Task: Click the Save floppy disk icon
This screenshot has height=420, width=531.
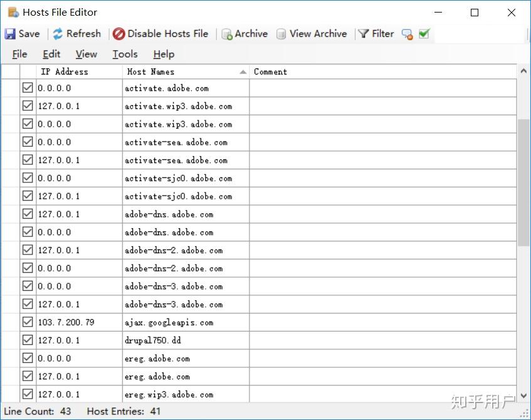Action: coord(10,34)
